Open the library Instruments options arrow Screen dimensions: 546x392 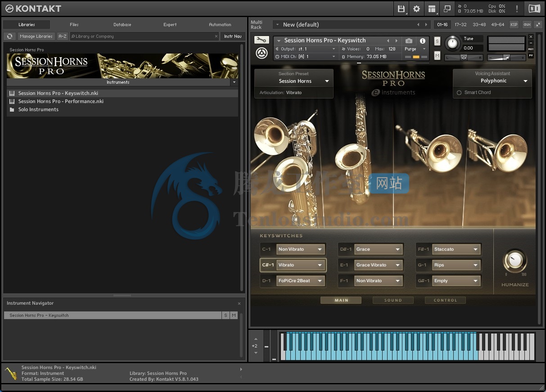[x=234, y=82]
